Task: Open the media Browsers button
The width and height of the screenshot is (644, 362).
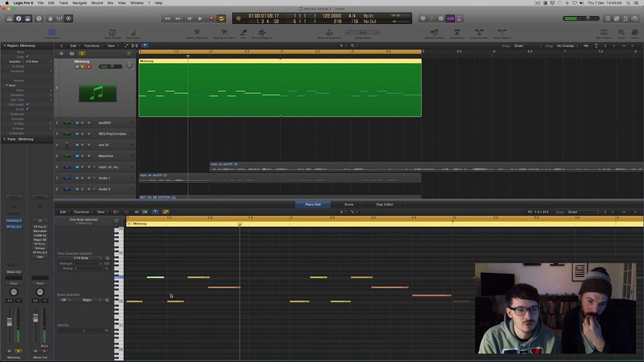Action: [635, 19]
